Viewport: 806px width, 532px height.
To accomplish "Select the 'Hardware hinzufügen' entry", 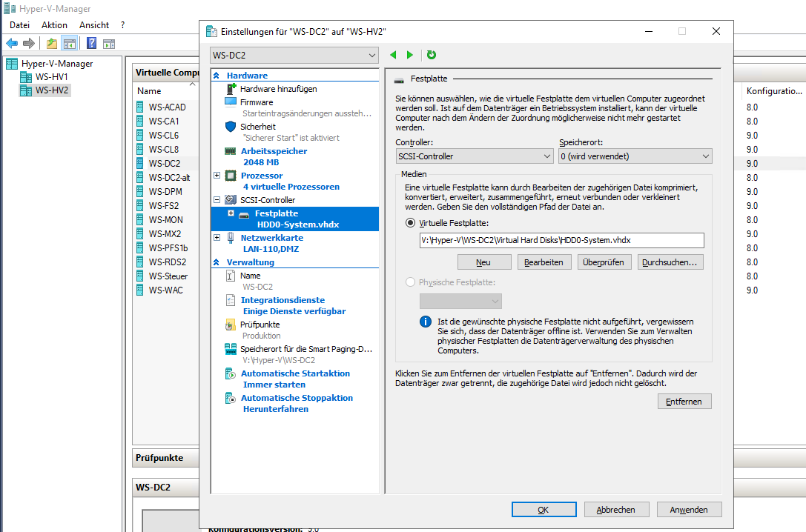I will coord(278,89).
